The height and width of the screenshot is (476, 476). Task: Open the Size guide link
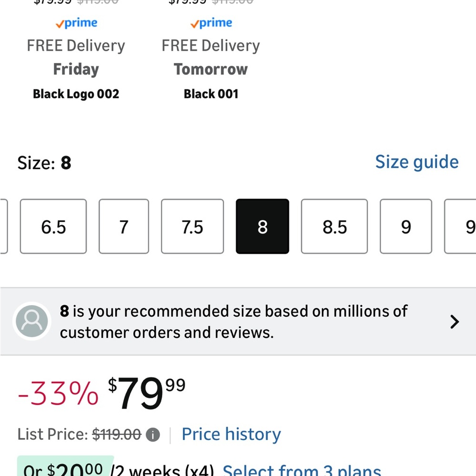[x=416, y=162]
